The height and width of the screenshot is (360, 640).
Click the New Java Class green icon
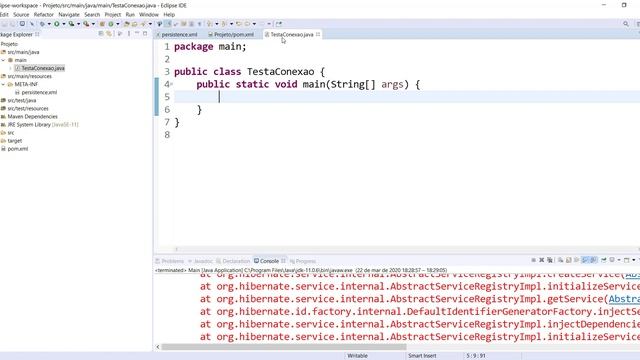click(x=111, y=24)
